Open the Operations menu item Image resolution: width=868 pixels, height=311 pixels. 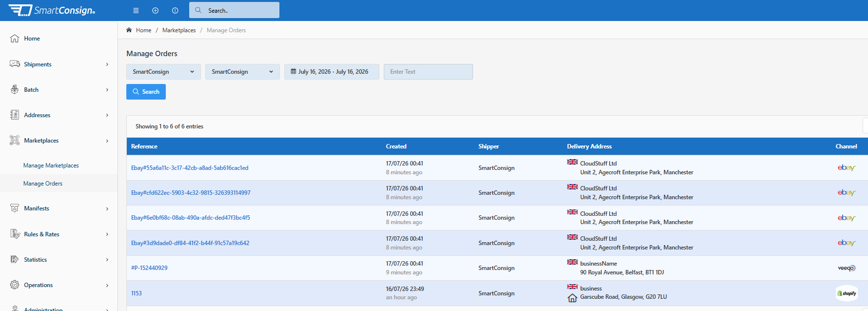point(39,285)
